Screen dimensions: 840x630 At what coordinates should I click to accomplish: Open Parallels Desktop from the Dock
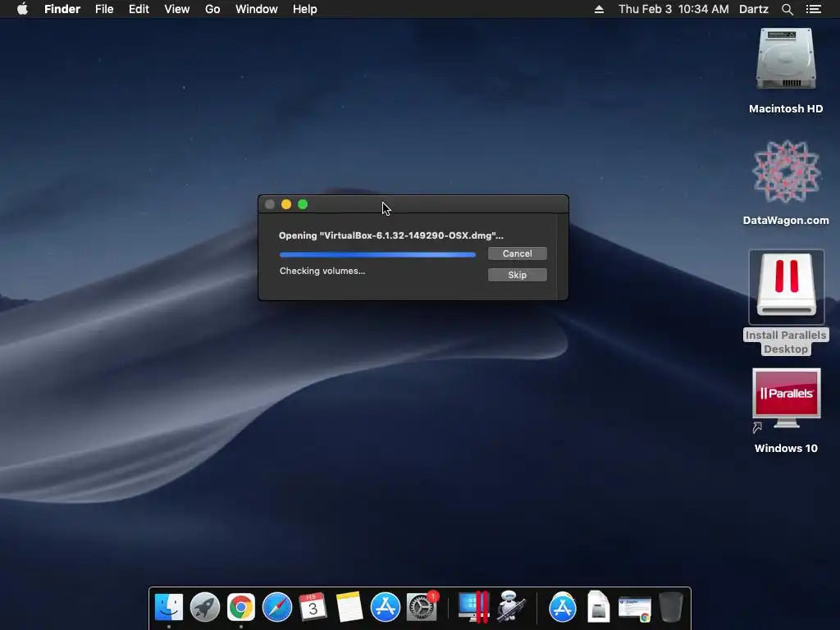(x=473, y=608)
